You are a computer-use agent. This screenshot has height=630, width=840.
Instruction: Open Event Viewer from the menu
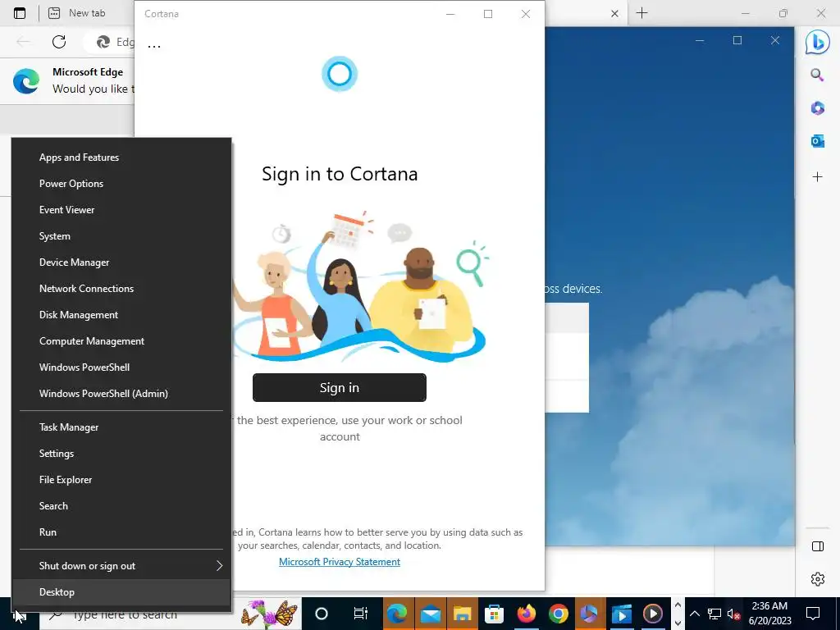pos(122,210)
